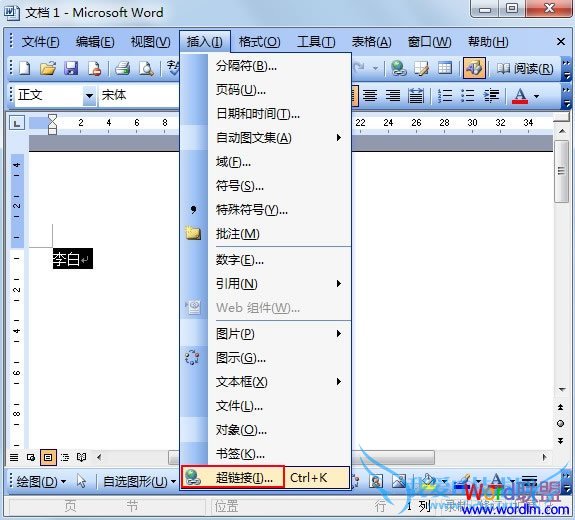Close the document with the menu bar X
This screenshot has height=520, width=575.
click(561, 42)
